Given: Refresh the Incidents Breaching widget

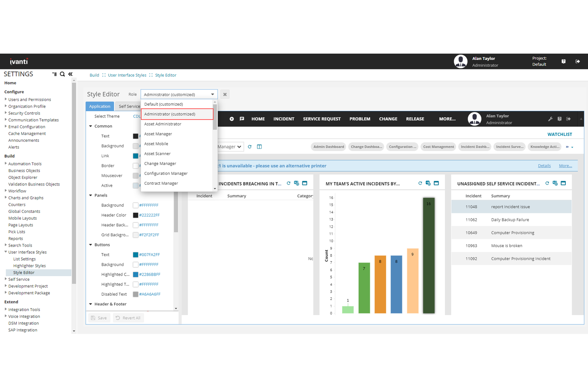Looking at the screenshot, I should pos(288,183).
